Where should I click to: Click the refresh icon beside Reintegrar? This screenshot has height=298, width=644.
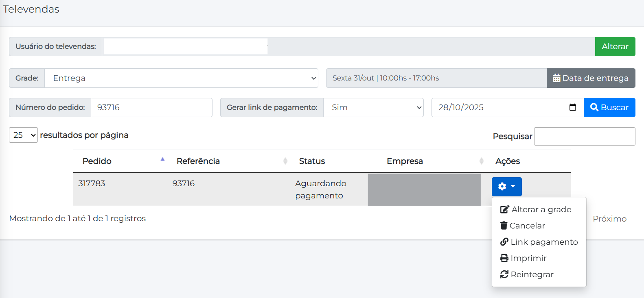pyautogui.click(x=504, y=274)
